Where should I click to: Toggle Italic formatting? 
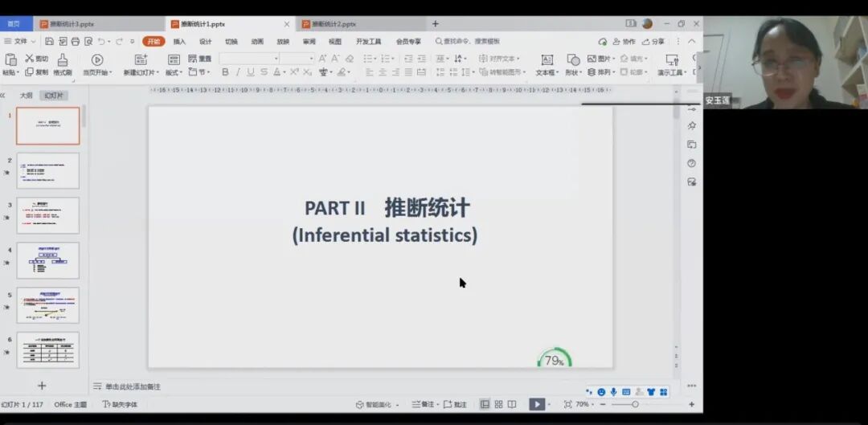238,72
